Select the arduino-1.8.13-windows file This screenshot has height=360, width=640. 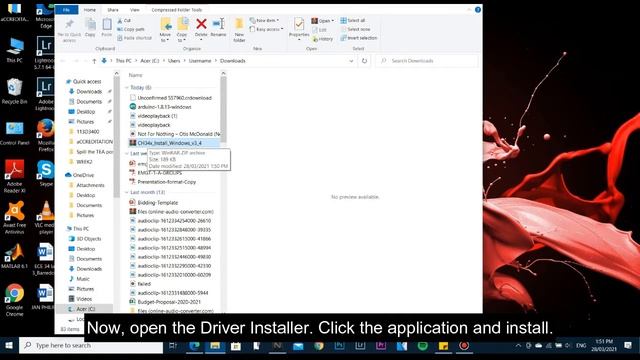point(164,107)
